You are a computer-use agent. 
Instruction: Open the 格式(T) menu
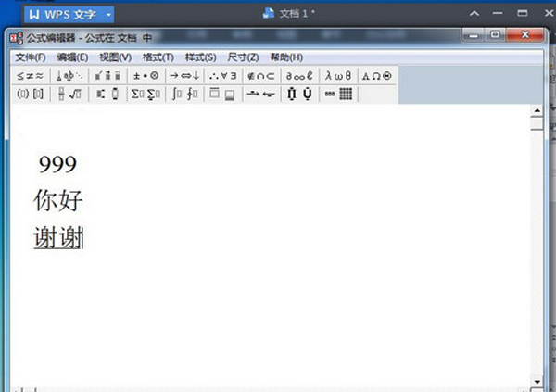click(x=158, y=57)
